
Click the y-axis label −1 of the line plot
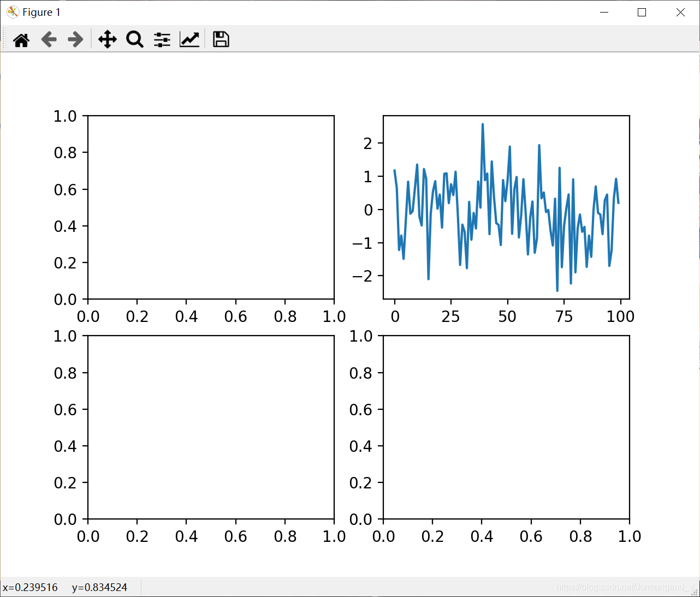pos(362,243)
